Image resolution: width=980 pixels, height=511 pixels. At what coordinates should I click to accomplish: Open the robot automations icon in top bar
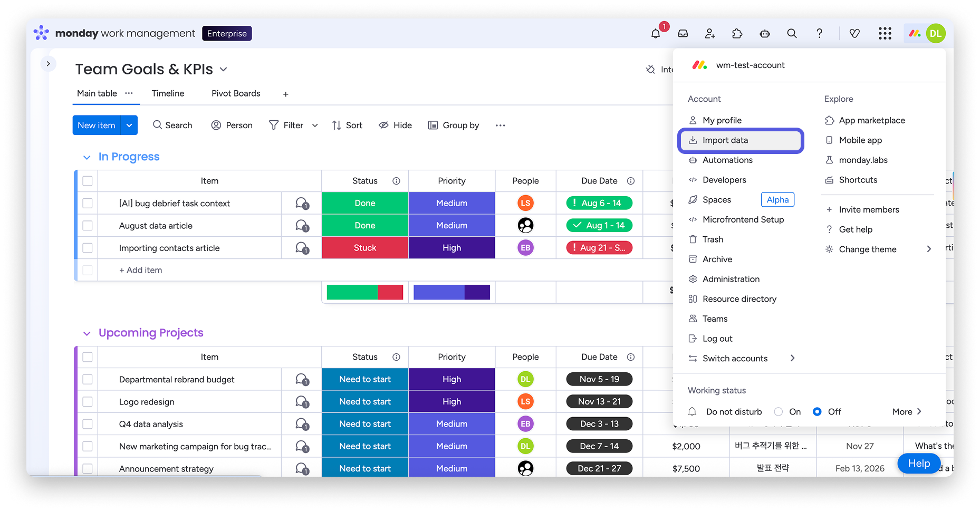pos(765,34)
